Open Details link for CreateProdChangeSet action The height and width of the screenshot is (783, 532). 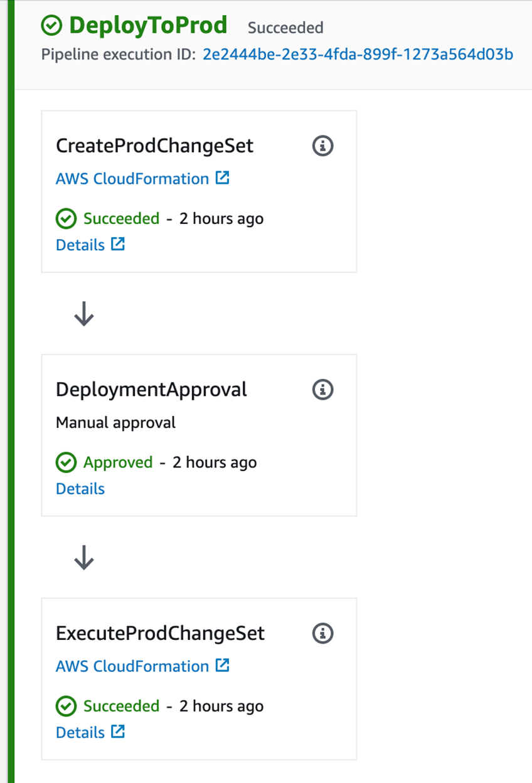pos(80,245)
